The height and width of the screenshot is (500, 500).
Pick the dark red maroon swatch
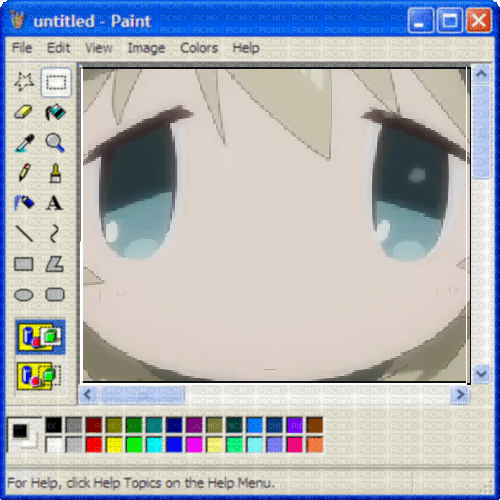tap(94, 425)
